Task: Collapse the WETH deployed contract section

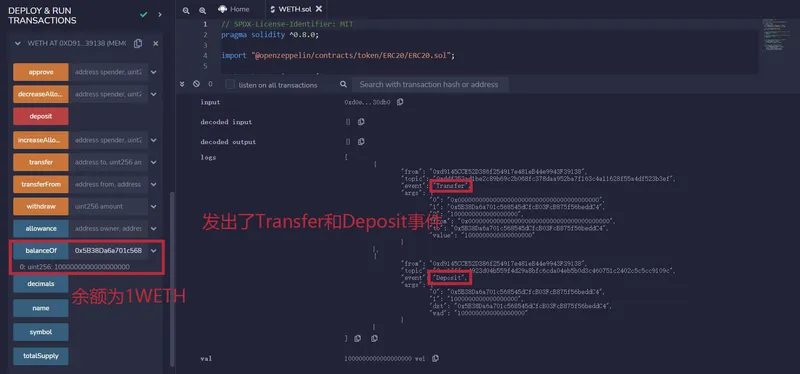Action: coord(18,43)
